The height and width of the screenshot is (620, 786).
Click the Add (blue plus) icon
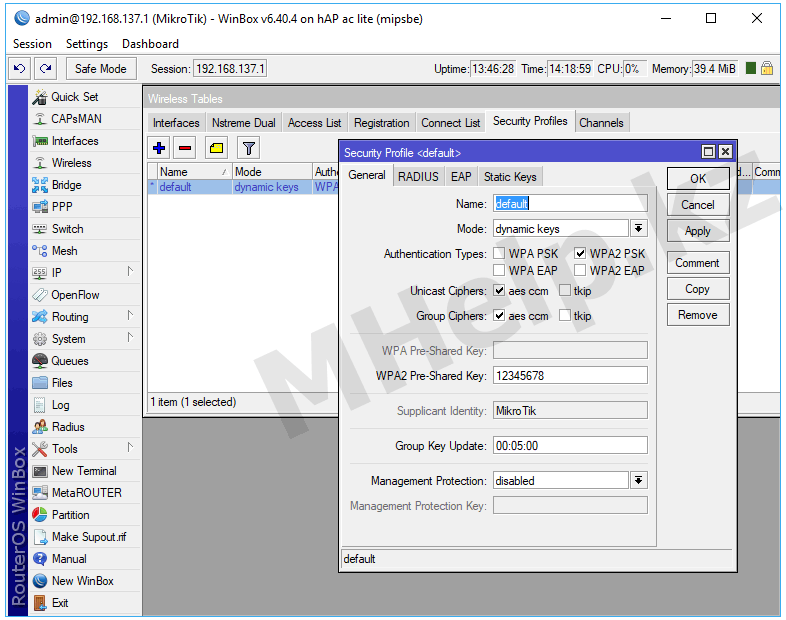click(159, 148)
